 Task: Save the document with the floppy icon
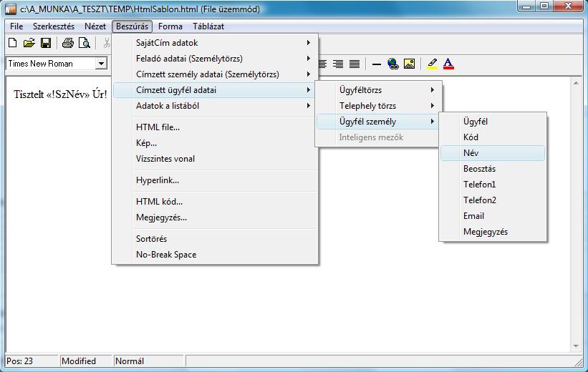[x=45, y=43]
